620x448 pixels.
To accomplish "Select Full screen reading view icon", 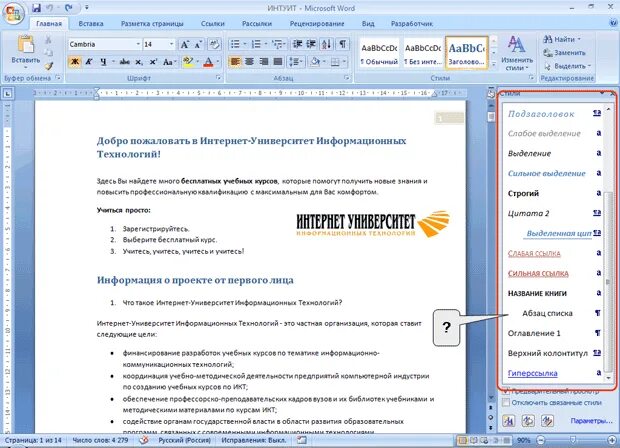I will 473,440.
